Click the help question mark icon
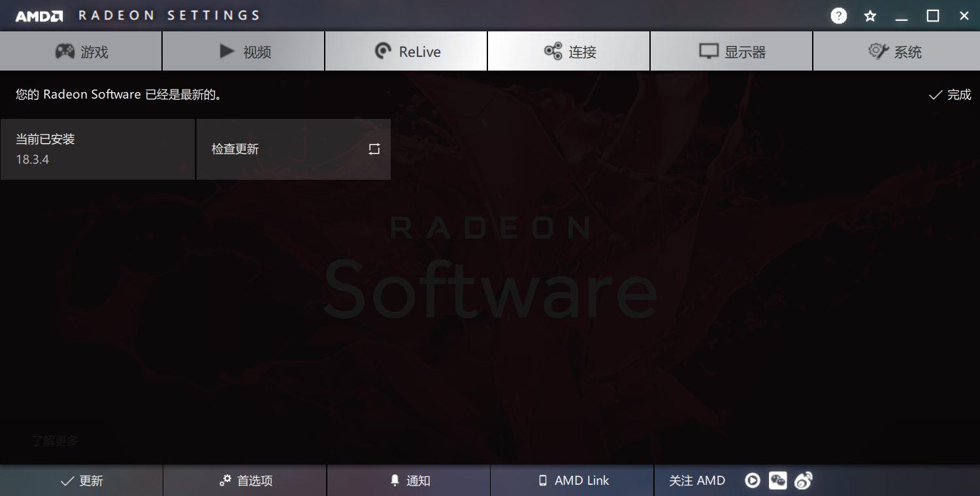 [x=839, y=16]
